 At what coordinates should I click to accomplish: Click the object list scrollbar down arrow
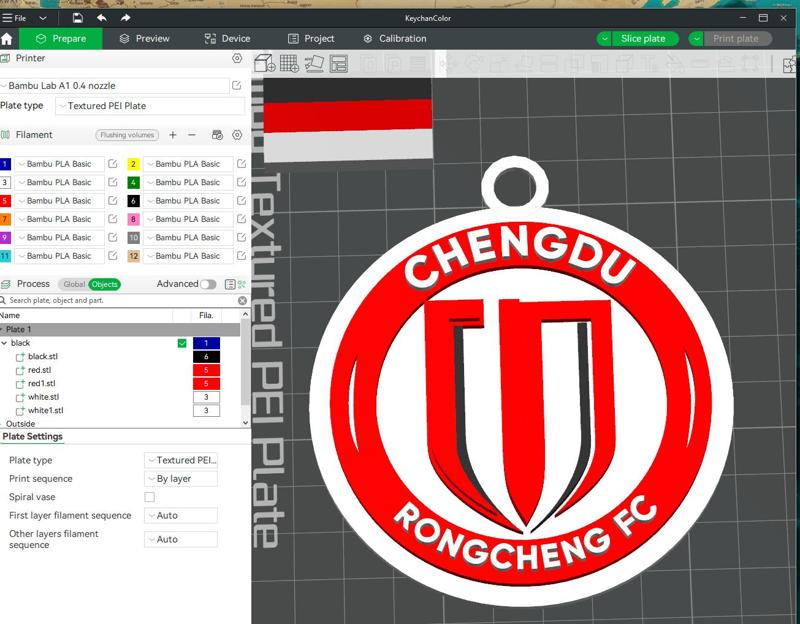point(245,422)
